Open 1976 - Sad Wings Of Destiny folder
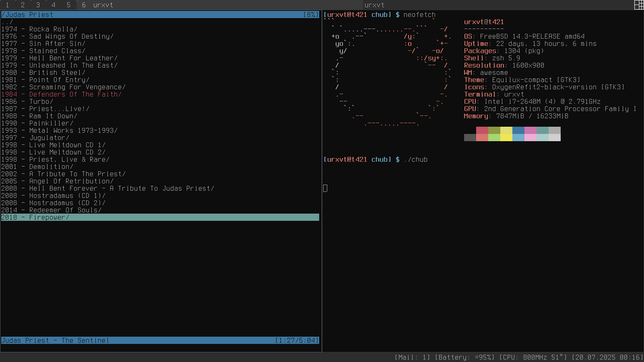This screenshot has width=644, height=362. pos(57,36)
